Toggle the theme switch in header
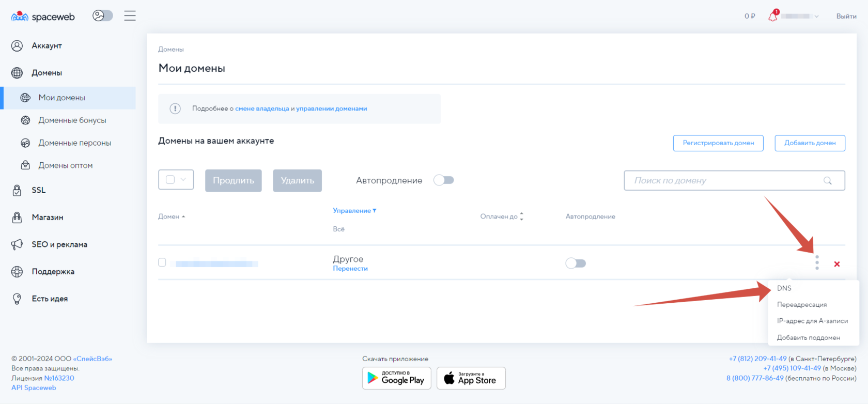This screenshot has width=868, height=404. 102,15
